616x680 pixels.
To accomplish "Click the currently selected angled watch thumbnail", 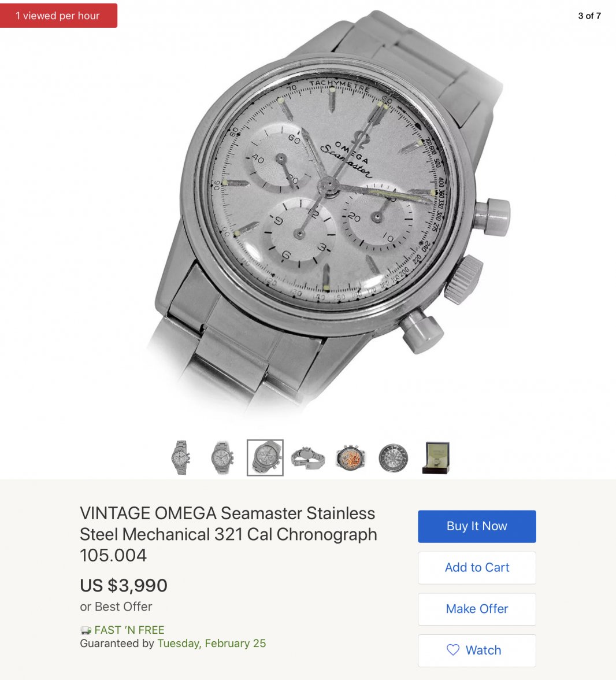I will (x=265, y=457).
